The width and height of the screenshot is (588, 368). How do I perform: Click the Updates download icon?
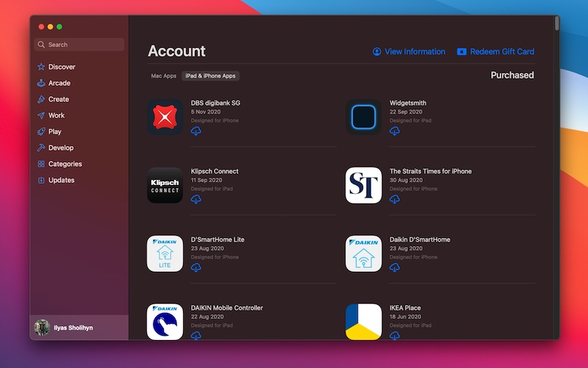(x=41, y=180)
